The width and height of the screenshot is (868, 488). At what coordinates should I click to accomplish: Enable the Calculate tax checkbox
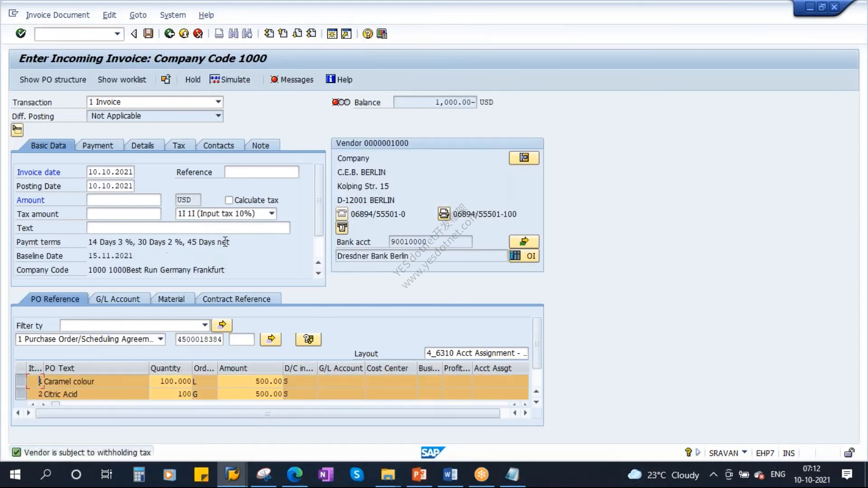(229, 200)
